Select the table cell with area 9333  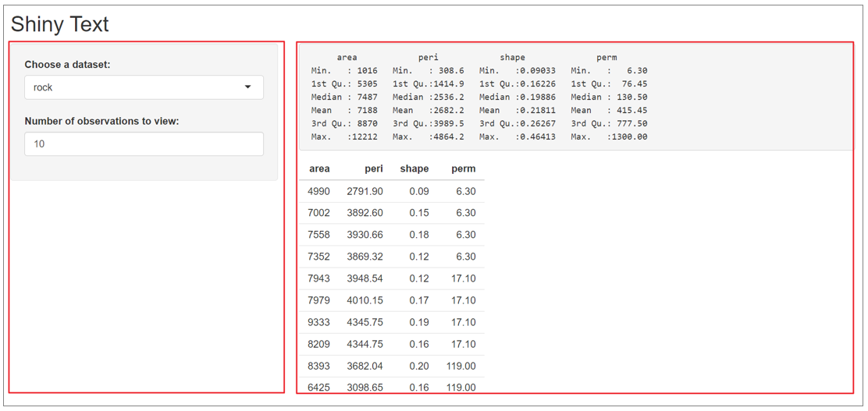[319, 322]
